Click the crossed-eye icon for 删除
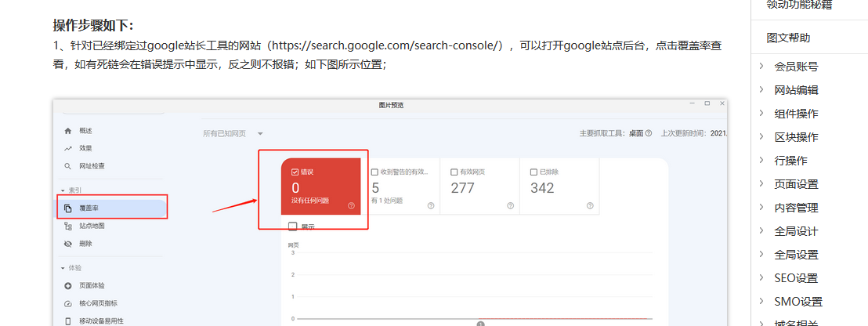Image resolution: width=868 pixels, height=326 pixels. tap(68, 244)
